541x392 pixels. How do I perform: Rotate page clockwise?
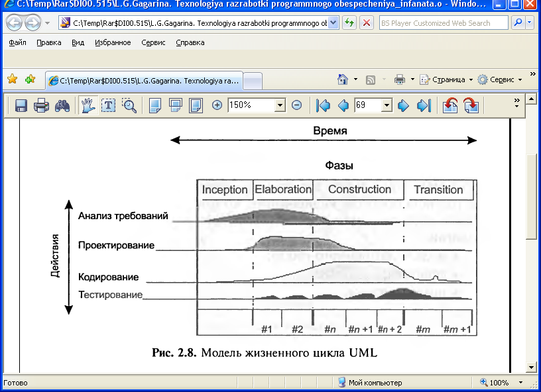point(471,105)
